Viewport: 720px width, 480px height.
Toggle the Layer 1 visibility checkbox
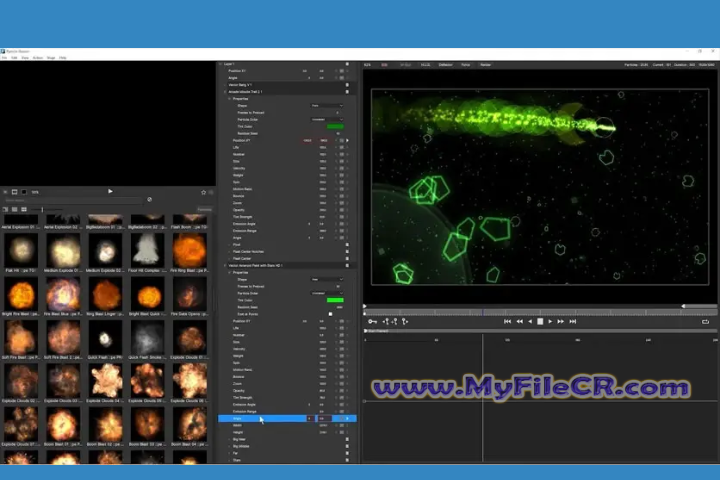coord(347,64)
